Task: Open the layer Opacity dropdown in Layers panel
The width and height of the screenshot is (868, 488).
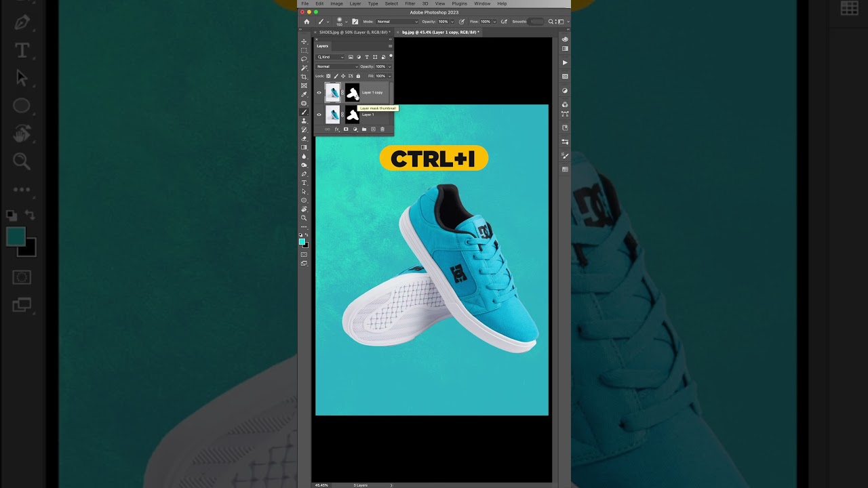Action: coord(390,66)
